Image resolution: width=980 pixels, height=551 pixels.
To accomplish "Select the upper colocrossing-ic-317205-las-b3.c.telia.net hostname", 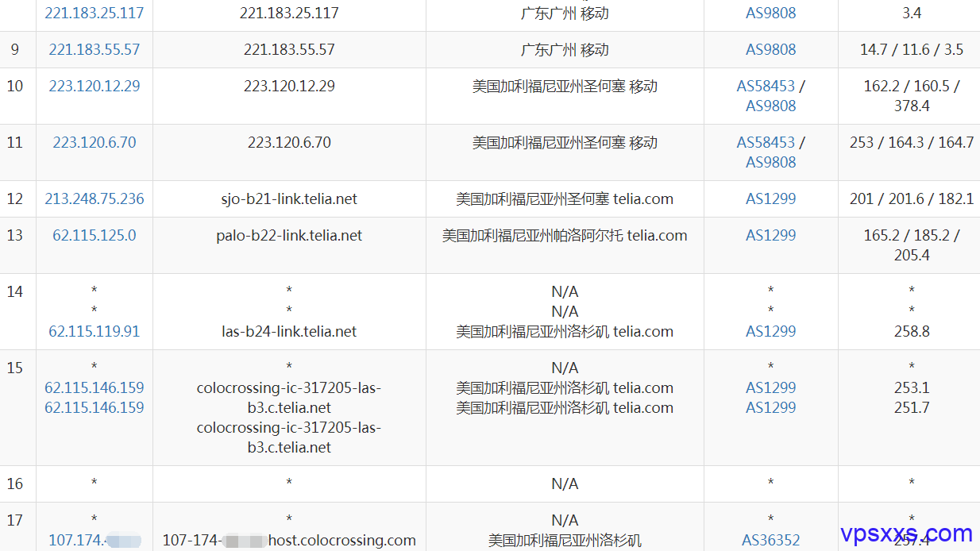I will click(x=289, y=397).
